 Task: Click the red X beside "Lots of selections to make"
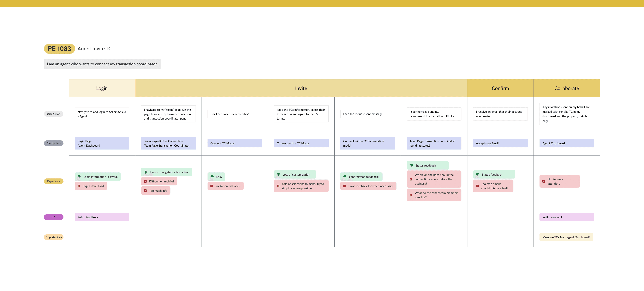278,186
